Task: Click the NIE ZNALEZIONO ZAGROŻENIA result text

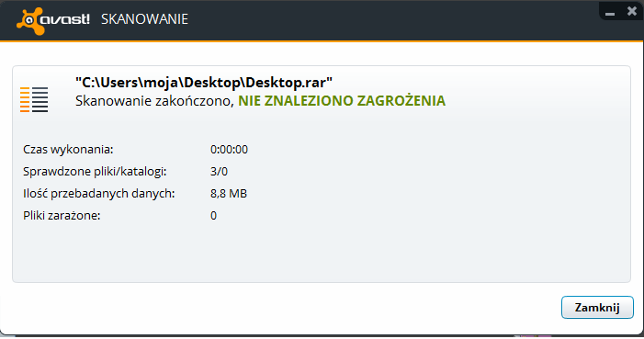Action: coord(342,101)
